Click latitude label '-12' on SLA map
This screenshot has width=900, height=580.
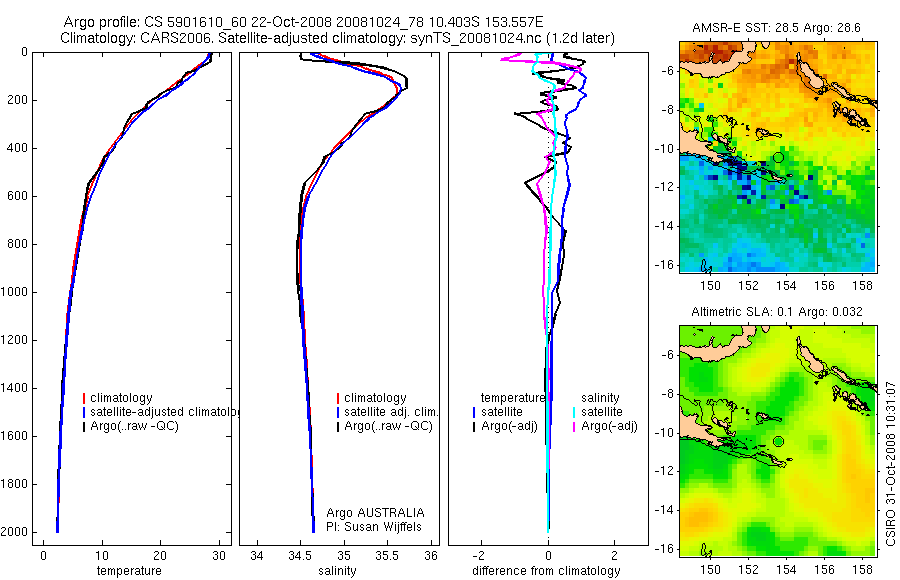(663, 471)
